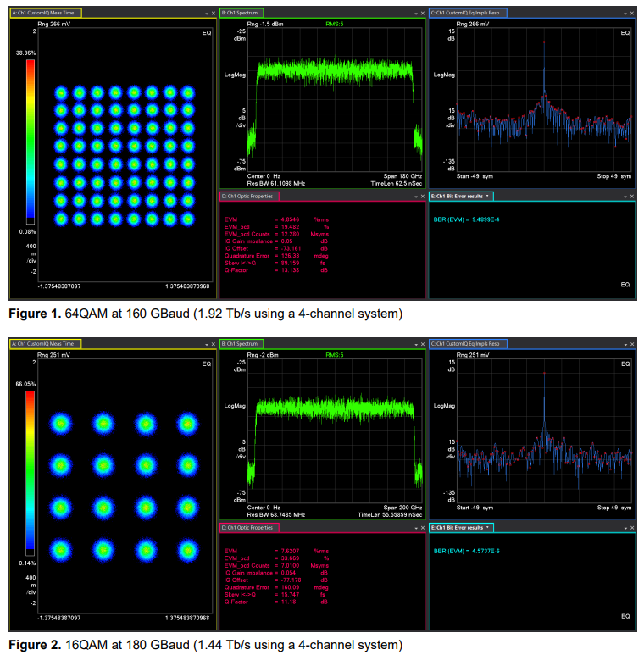Select the 'B: Ch1 Spectrum' tab in the 16QAM figure
This screenshot has width=644, height=655.
click(241, 344)
